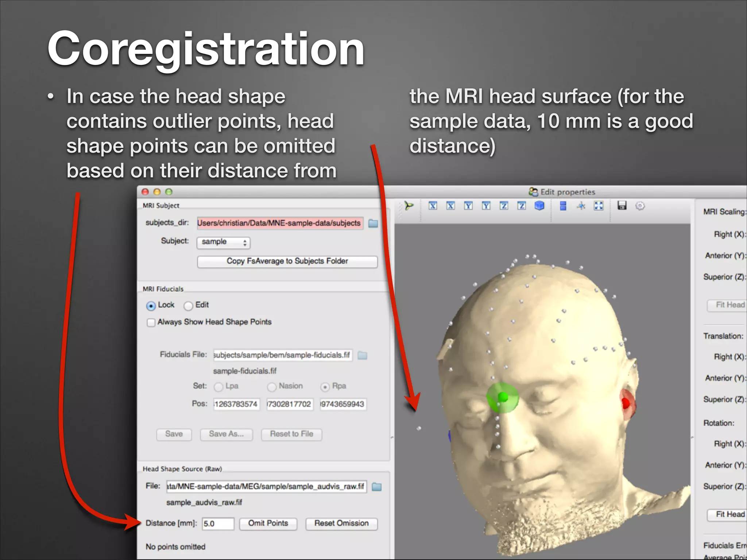Click the Reset Omission button
This screenshot has width=747, height=560.
(341, 524)
